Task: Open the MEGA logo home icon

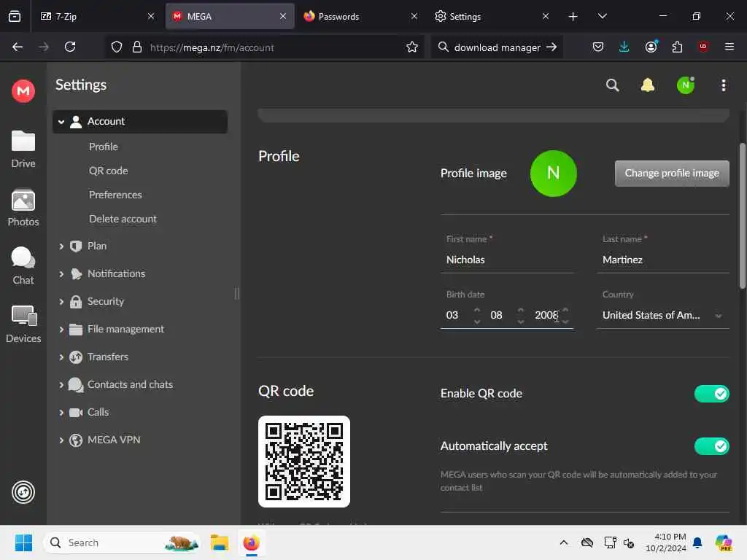Action: tap(23, 91)
